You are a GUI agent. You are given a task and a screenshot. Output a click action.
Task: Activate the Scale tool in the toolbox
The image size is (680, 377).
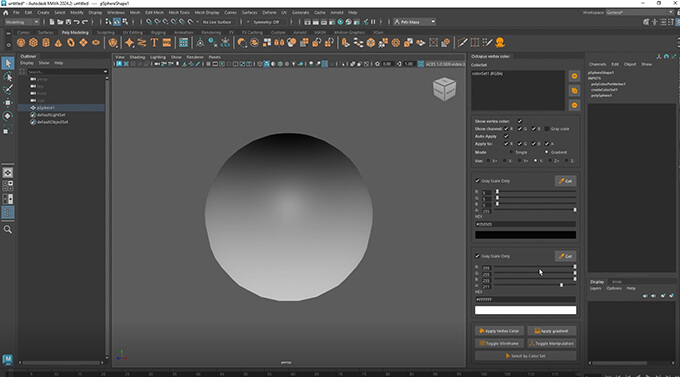click(8, 129)
